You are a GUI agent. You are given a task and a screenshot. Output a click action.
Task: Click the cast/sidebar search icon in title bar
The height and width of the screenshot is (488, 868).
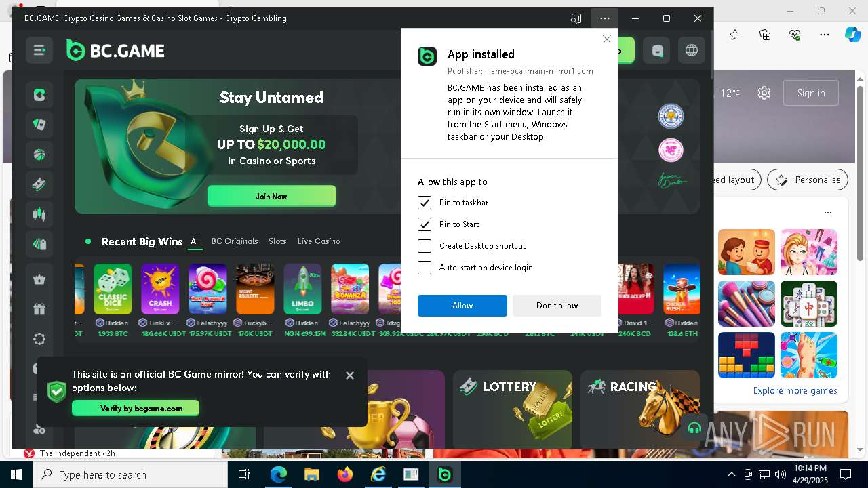pyautogui.click(x=576, y=18)
